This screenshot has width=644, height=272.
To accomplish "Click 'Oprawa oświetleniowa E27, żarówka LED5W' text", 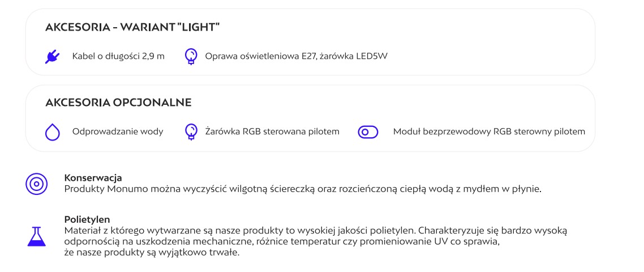I will [297, 56].
